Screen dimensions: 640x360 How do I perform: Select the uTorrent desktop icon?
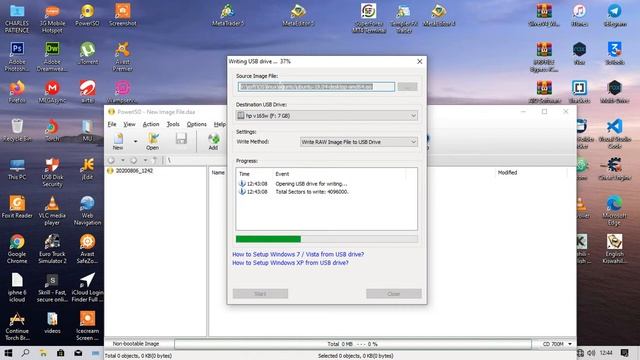(x=87, y=53)
